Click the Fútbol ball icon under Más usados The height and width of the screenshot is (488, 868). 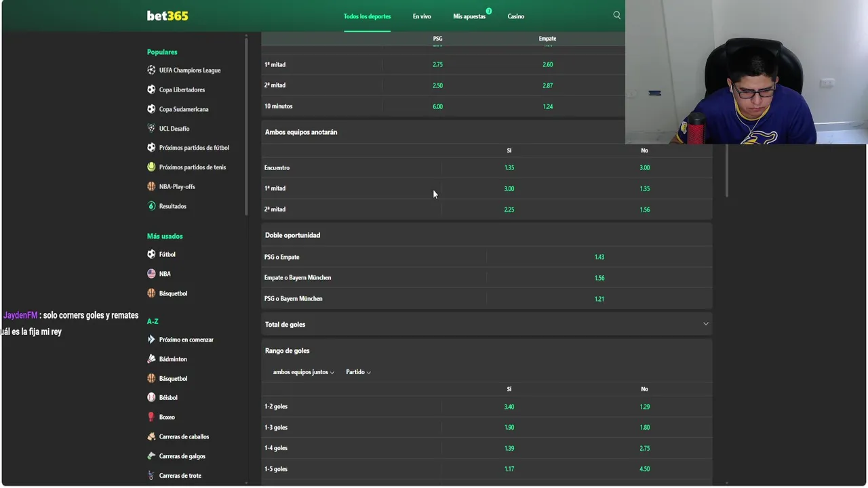(151, 254)
